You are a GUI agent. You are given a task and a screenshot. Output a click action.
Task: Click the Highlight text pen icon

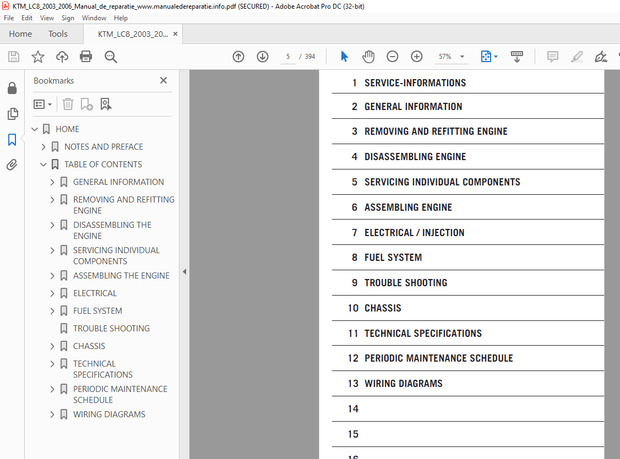[x=577, y=57]
